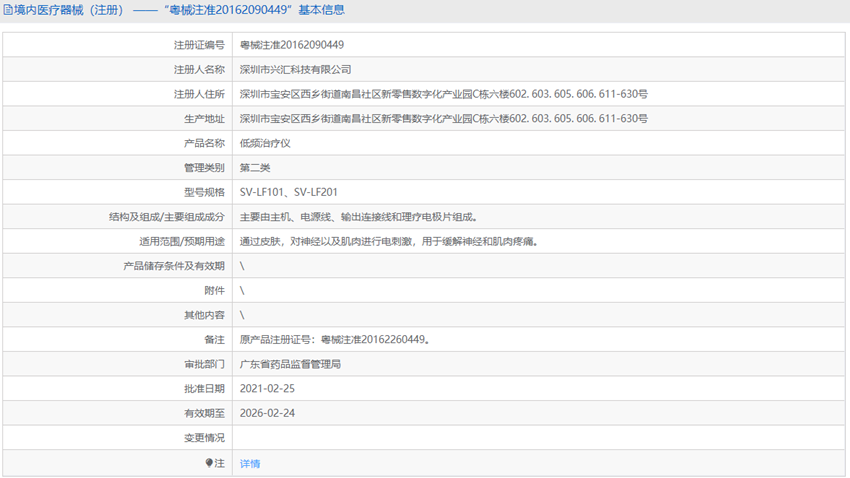The image size is (850, 478).
Task: Select product name 低频治疗仪
Action: point(265,143)
